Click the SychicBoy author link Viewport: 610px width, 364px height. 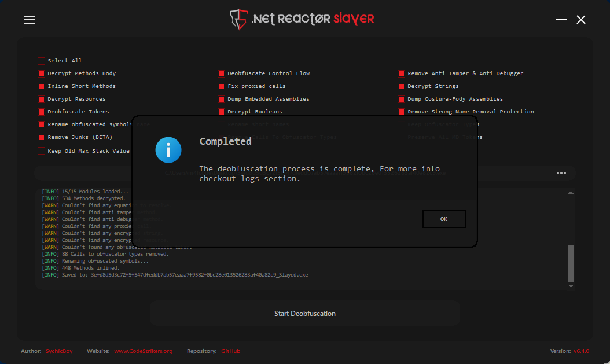tap(58, 351)
